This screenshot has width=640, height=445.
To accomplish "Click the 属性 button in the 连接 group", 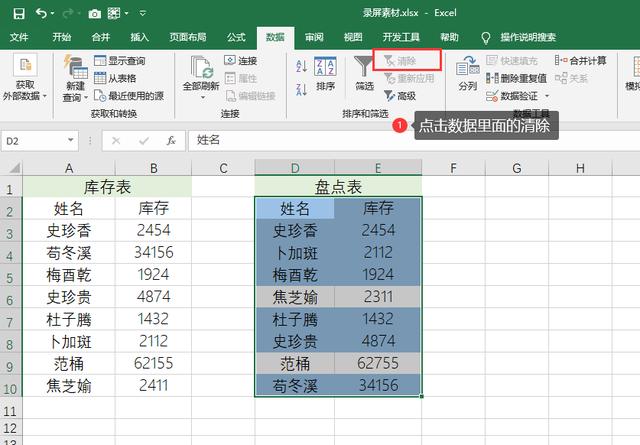I will pos(241,78).
